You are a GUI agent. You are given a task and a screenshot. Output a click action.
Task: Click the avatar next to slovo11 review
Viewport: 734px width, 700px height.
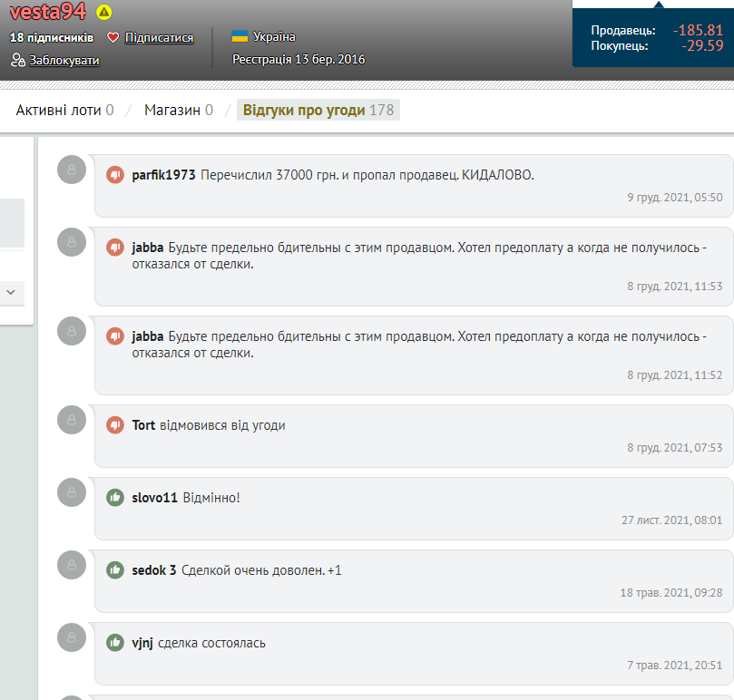tap(72, 492)
